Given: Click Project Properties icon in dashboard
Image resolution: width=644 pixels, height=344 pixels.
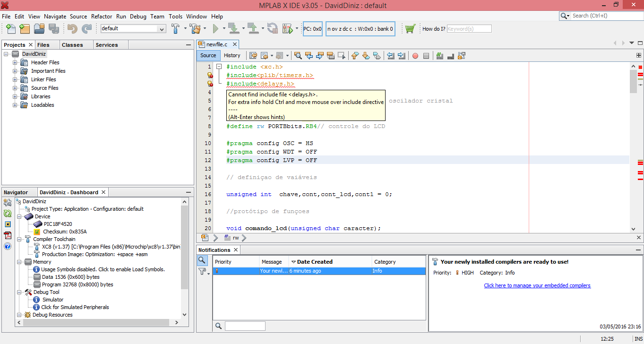Looking at the screenshot, I should (x=8, y=202).
